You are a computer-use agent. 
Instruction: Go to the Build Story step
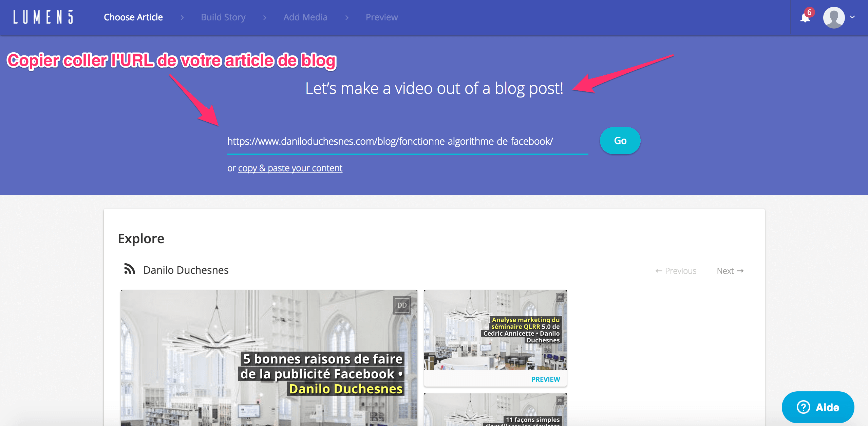click(223, 17)
